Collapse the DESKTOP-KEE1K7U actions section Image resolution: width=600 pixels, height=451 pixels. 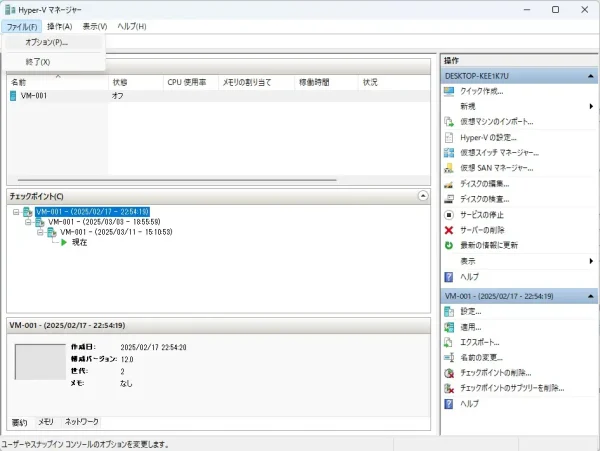(591, 76)
